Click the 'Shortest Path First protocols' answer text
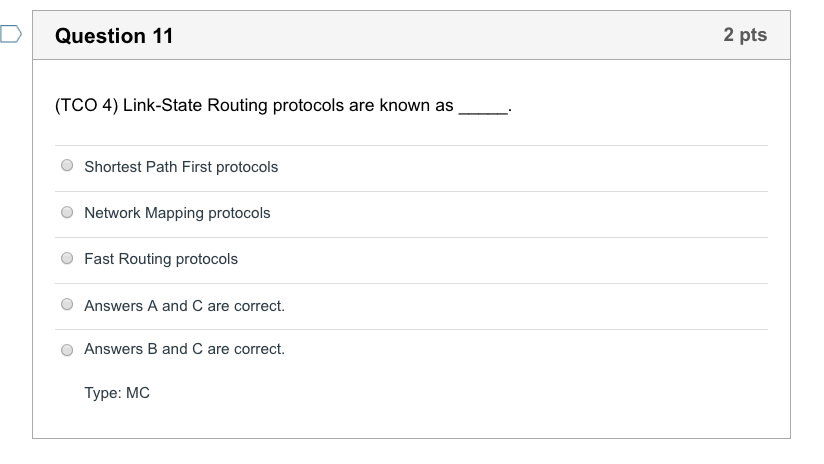The image size is (824, 464). (181, 167)
